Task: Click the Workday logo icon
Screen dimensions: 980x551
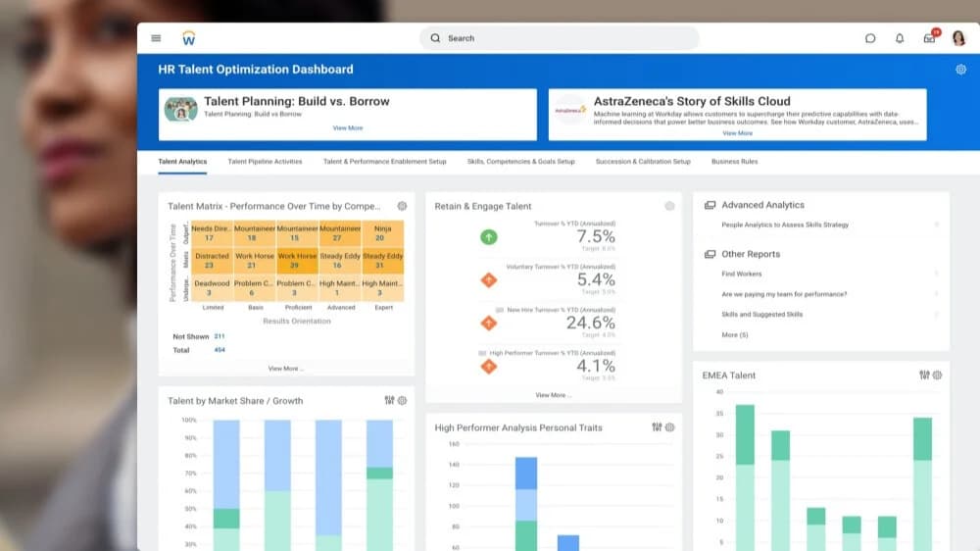Action: [189, 38]
